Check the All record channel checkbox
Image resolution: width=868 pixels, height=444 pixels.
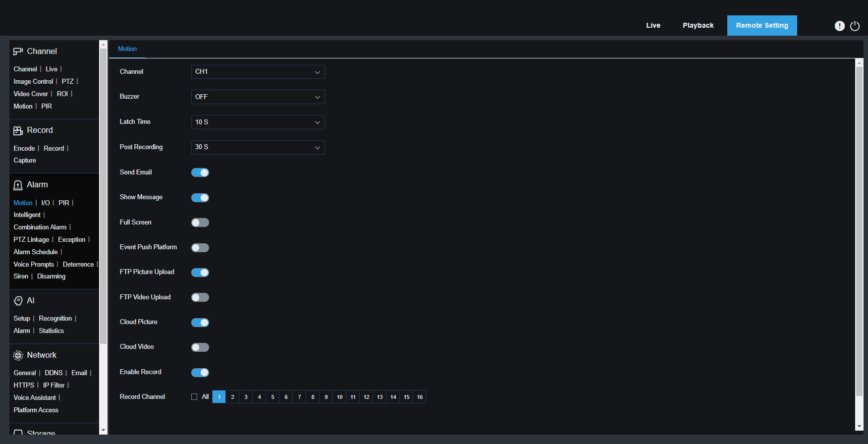click(194, 397)
